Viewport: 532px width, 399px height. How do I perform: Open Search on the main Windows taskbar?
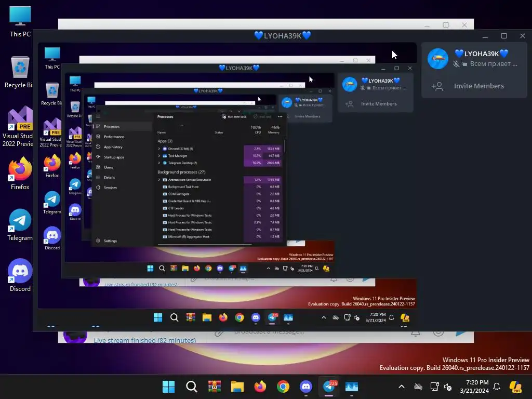click(192, 387)
